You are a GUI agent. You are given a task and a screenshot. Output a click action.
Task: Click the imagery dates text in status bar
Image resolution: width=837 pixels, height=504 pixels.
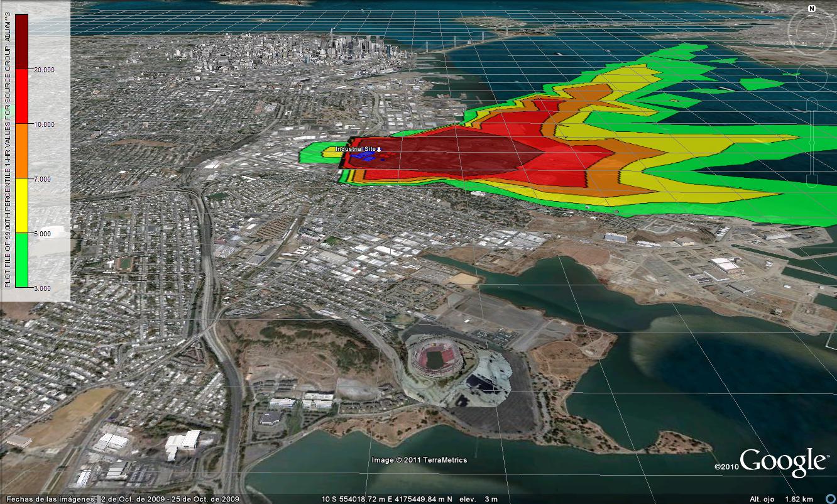pos(123,499)
